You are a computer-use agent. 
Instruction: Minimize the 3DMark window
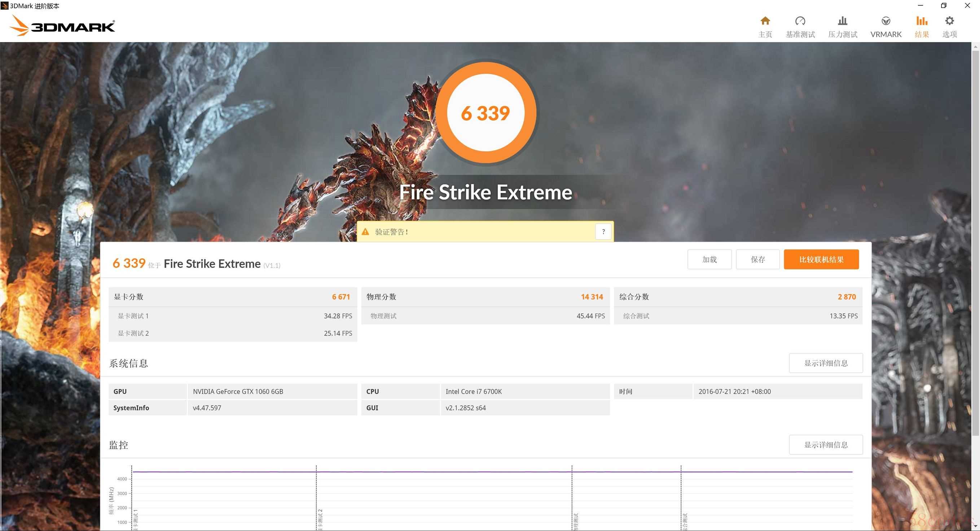pos(920,6)
